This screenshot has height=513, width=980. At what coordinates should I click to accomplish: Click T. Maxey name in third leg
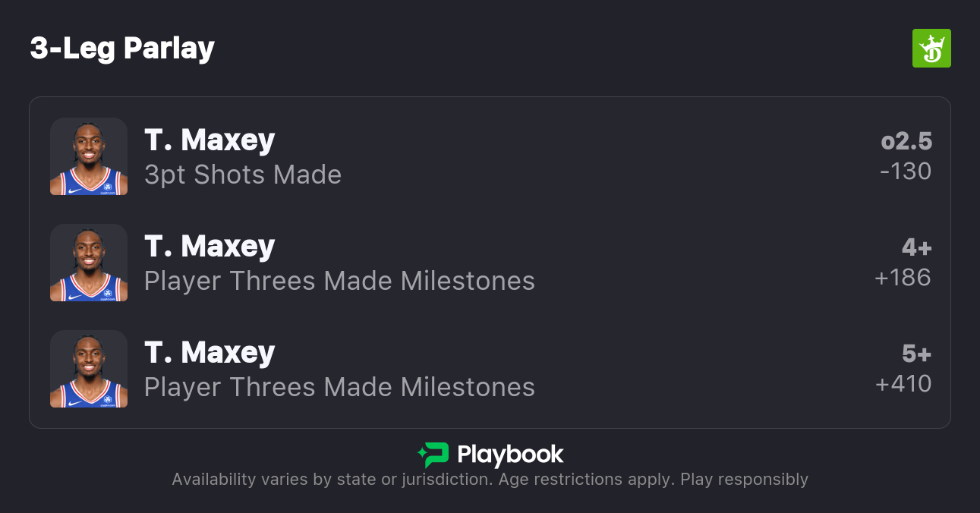pos(210,353)
